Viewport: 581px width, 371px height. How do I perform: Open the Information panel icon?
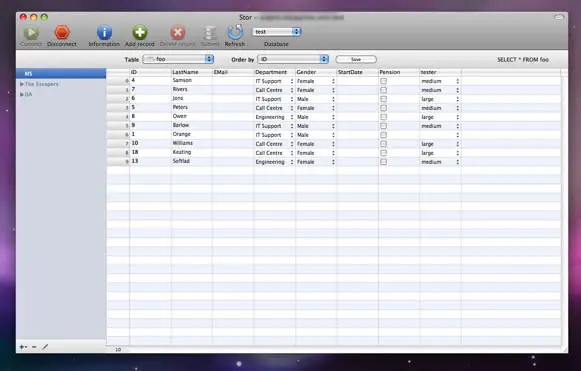tap(104, 33)
